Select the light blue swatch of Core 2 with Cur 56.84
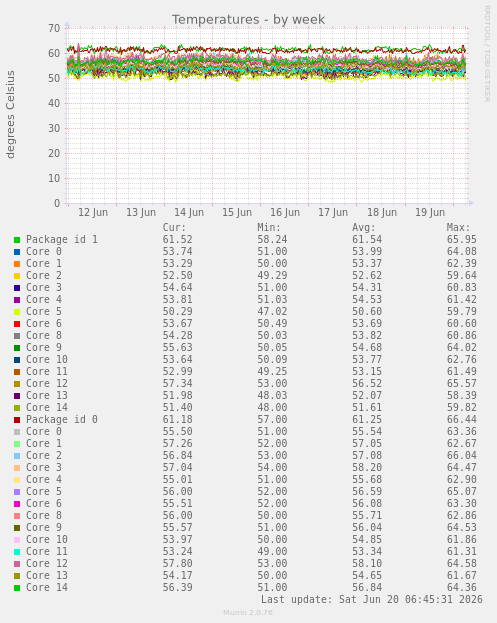 click(17, 456)
